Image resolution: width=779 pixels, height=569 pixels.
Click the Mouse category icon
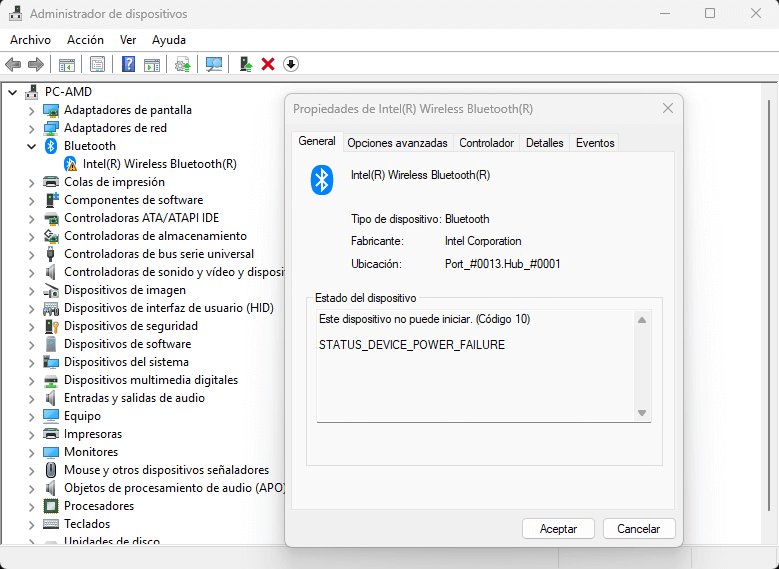point(51,470)
